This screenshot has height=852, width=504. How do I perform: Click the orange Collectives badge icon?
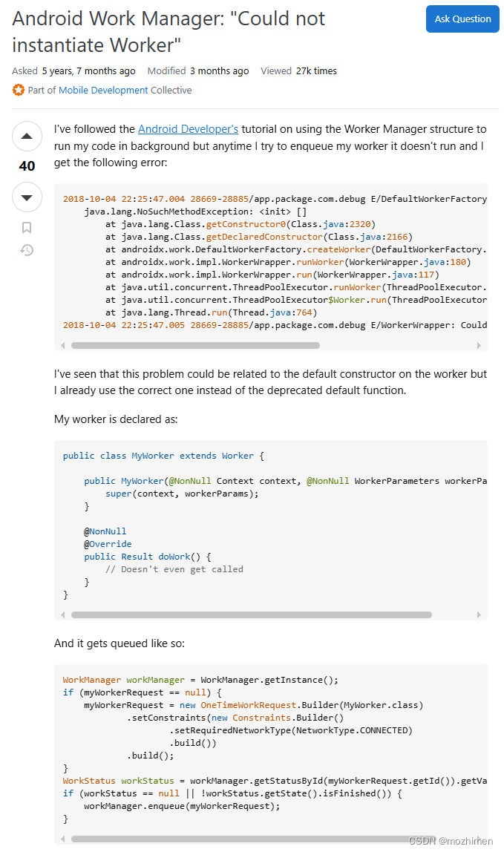click(x=19, y=89)
